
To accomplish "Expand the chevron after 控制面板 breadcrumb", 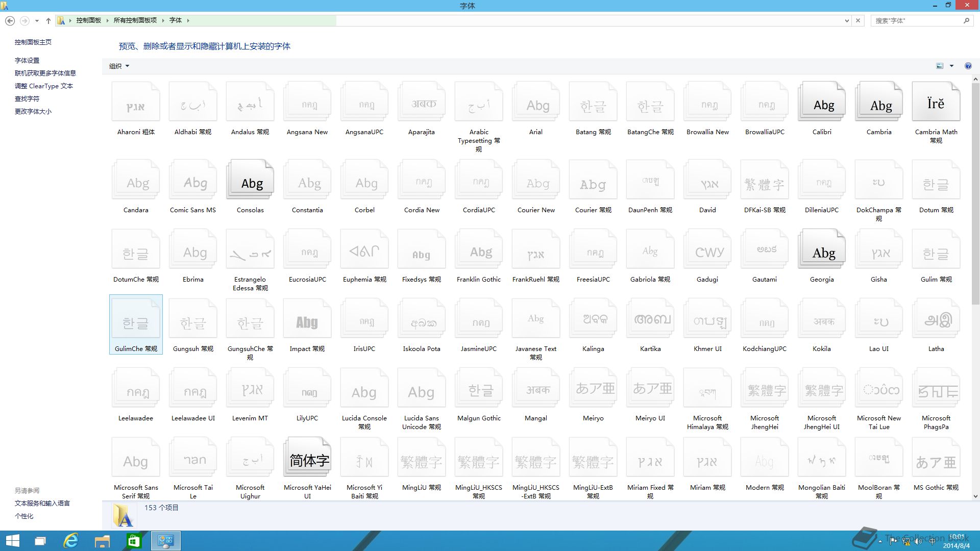I will tap(107, 20).
